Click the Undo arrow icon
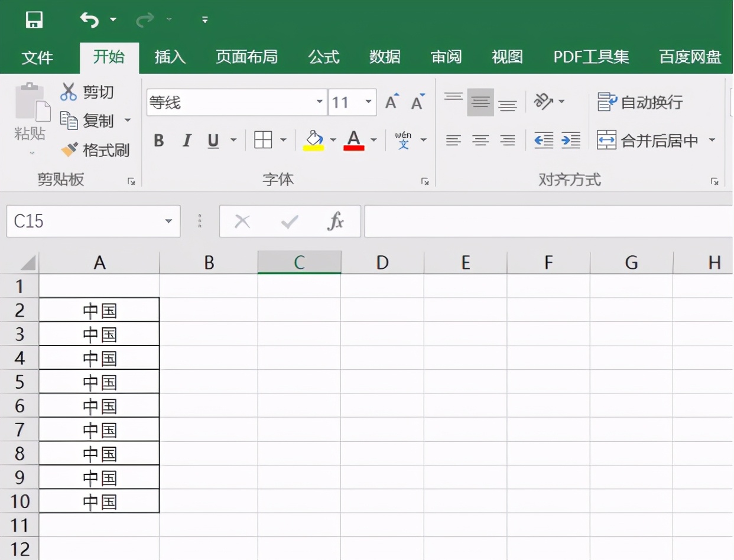The height and width of the screenshot is (560, 734). [89, 20]
